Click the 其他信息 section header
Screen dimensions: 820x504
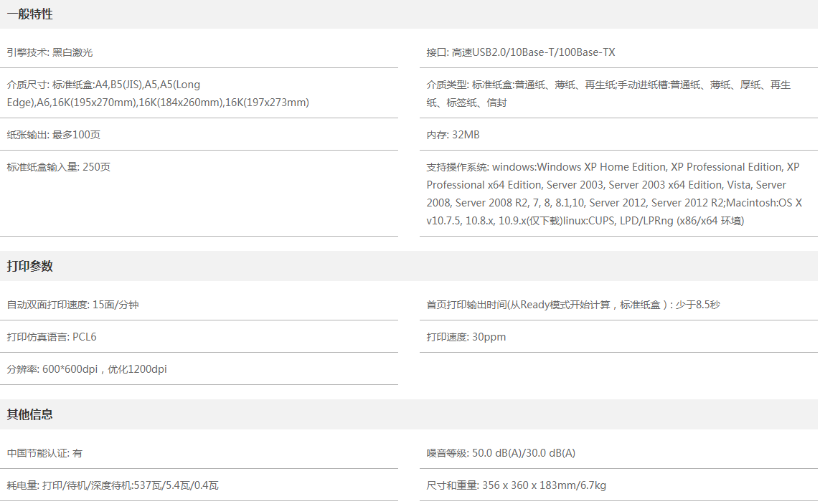tap(30, 414)
